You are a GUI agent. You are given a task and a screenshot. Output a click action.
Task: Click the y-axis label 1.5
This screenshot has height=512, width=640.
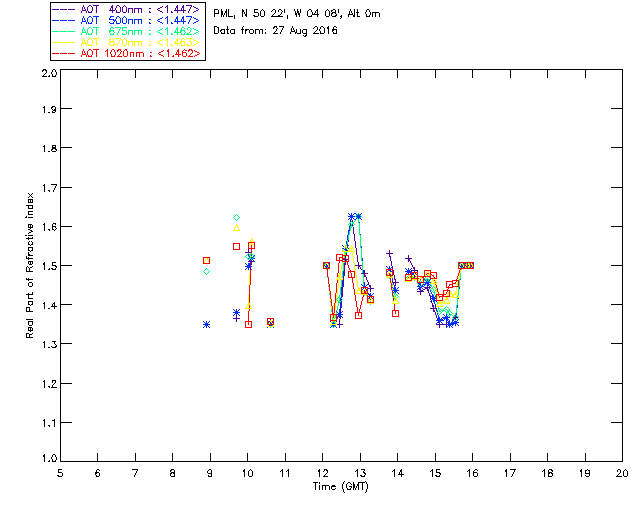[x=49, y=266]
